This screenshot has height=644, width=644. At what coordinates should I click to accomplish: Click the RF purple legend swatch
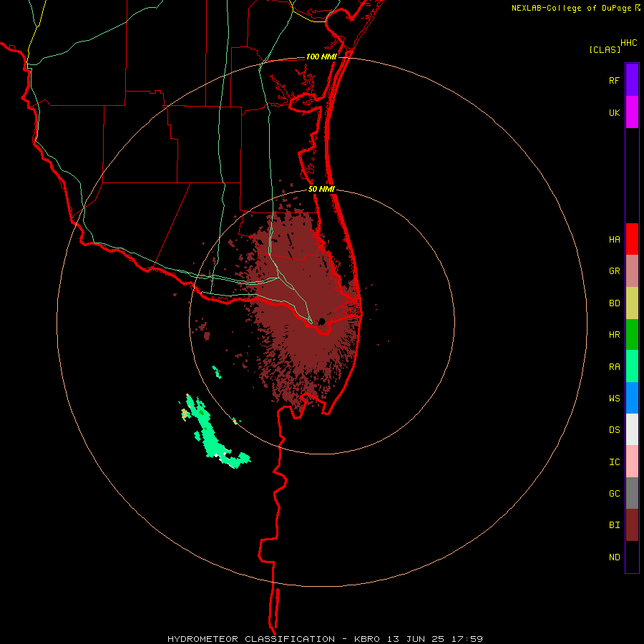pyautogui.click(x=632, y=80)
